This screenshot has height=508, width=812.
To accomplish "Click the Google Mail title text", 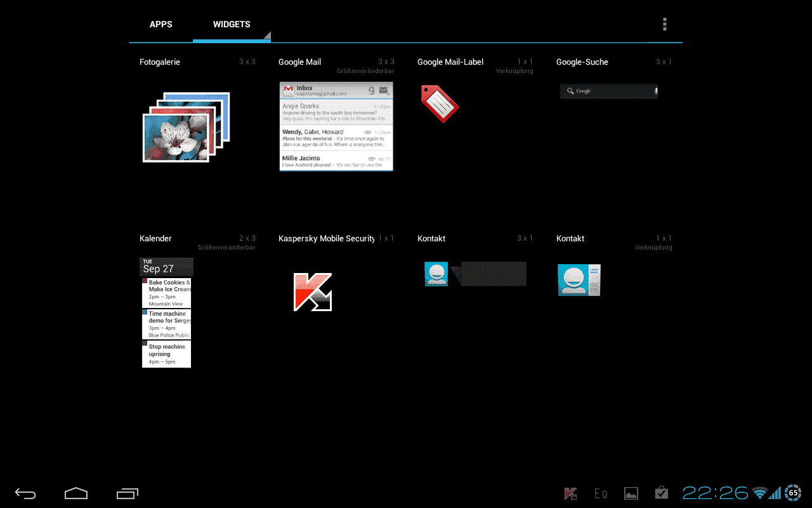I will [x=299, y=62].
